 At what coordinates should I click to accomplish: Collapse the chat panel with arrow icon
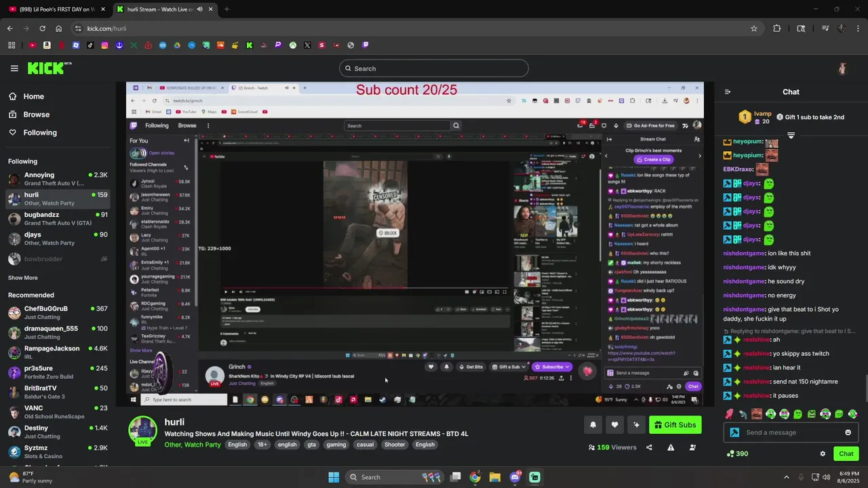(x=728, y=91)
